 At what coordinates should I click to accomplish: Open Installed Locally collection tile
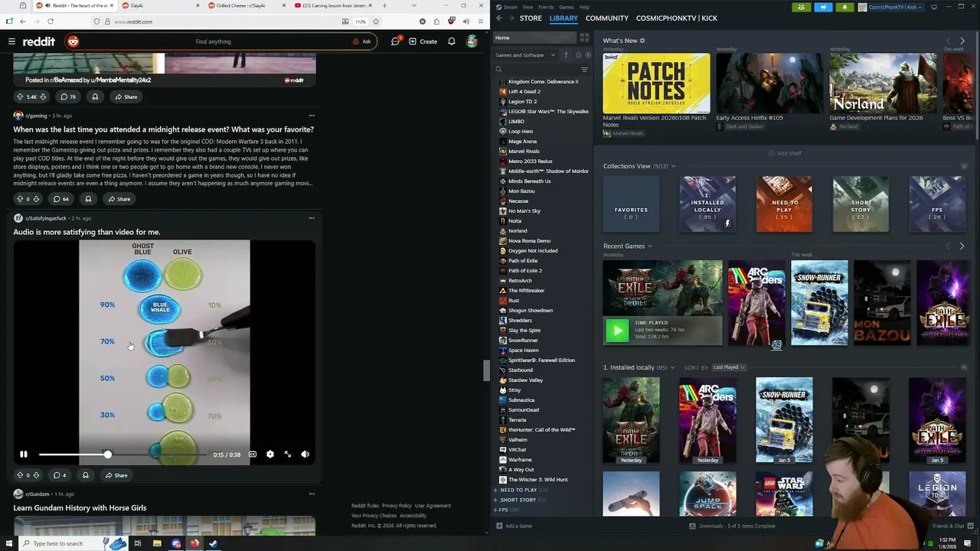707,204
